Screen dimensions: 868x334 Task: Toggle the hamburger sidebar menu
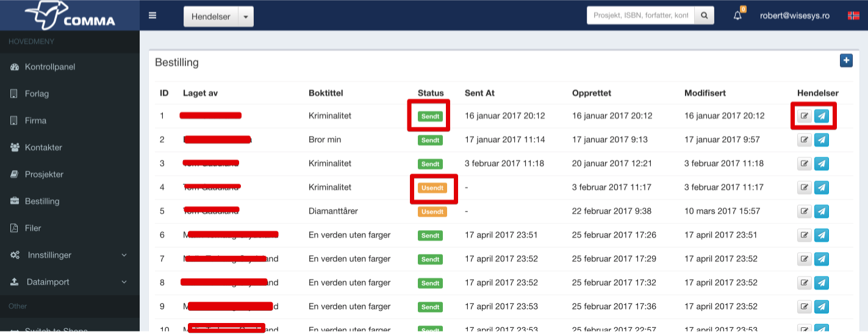click(x=152, y=16)
